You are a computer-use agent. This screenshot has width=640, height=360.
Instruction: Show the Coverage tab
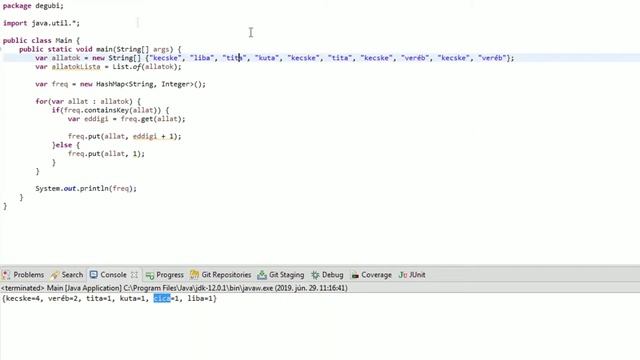371,275
